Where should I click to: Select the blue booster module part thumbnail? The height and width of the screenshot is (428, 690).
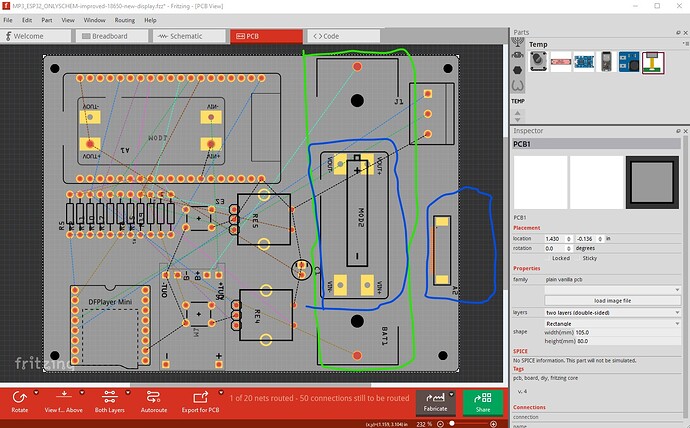[x=629, y=62]
